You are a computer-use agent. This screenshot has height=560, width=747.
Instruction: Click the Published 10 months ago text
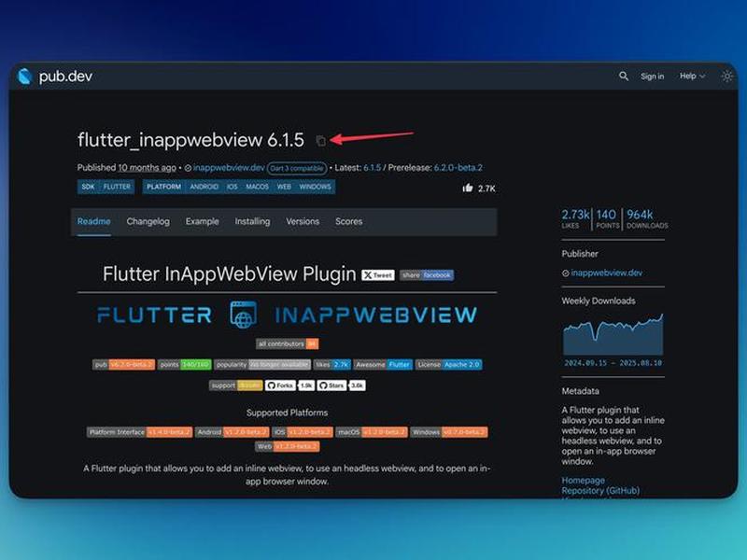[x=127, y=168]
